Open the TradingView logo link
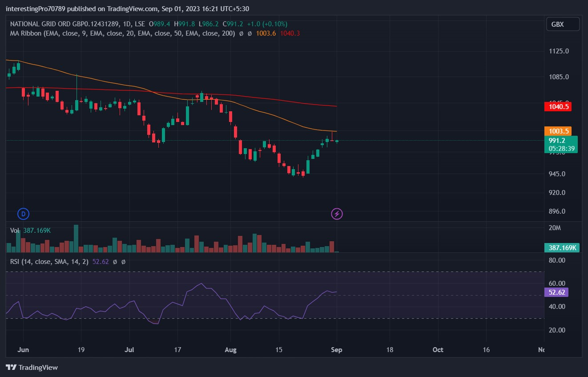This screenshot has height=377, width=588. 32,367
